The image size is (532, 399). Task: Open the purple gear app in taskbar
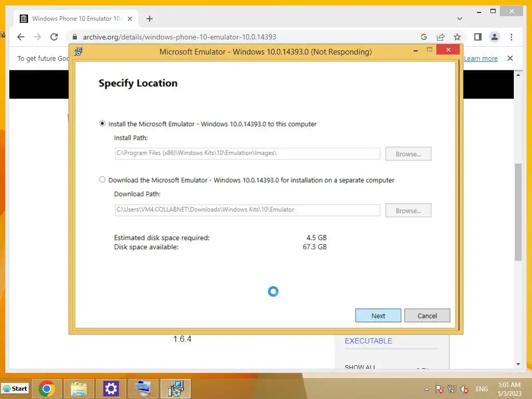tap(111, 389)
